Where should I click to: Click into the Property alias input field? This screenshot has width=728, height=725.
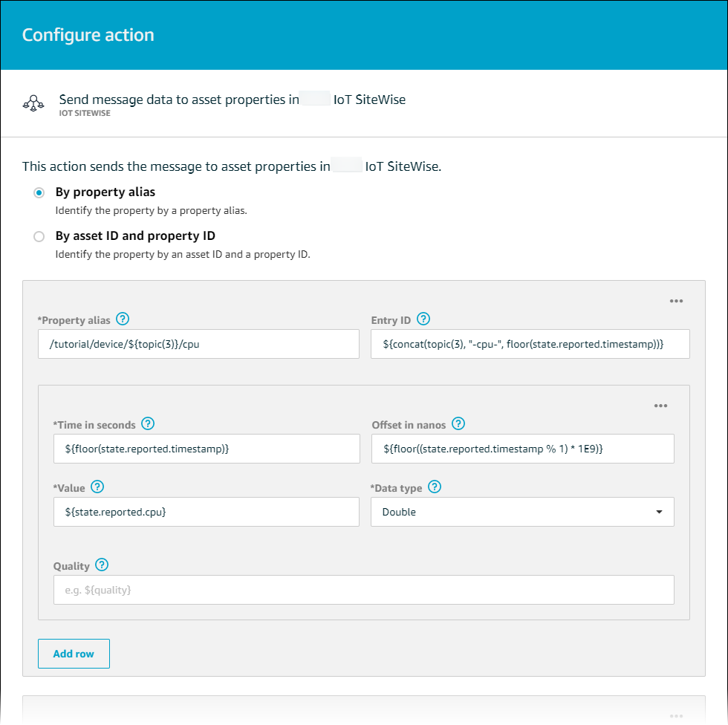pos(198,344)
